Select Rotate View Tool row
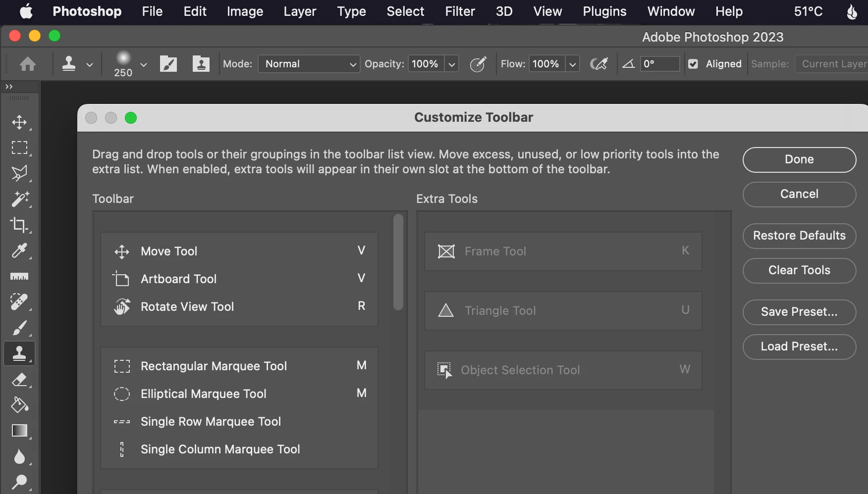The image size is (868, 494). click(x=239, y=306)
